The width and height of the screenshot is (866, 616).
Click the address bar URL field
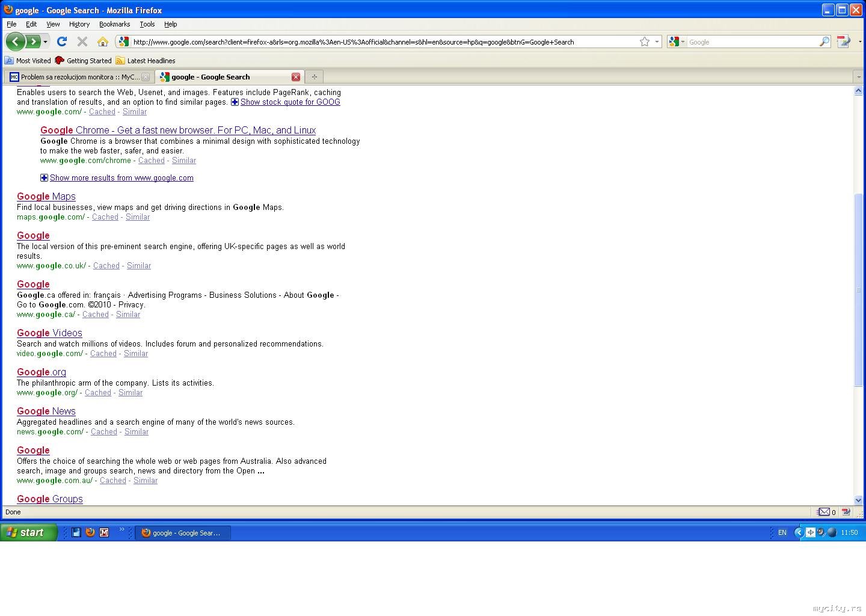tap(384, 42)
